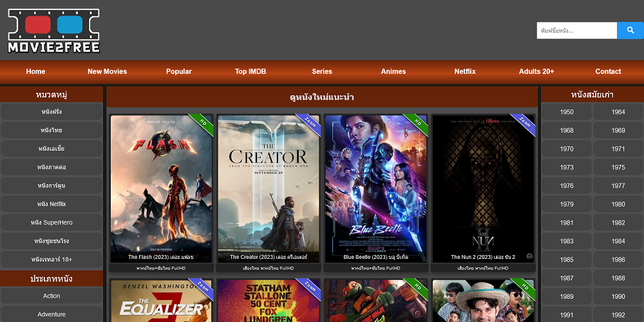Focus the movie name search field

pos(576,30)
